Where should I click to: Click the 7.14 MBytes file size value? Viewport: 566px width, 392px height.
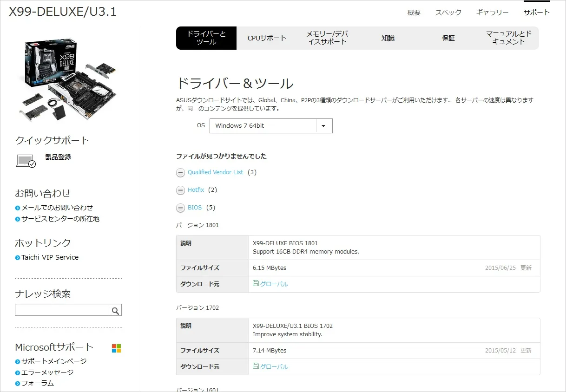click(x=270, y=351)
